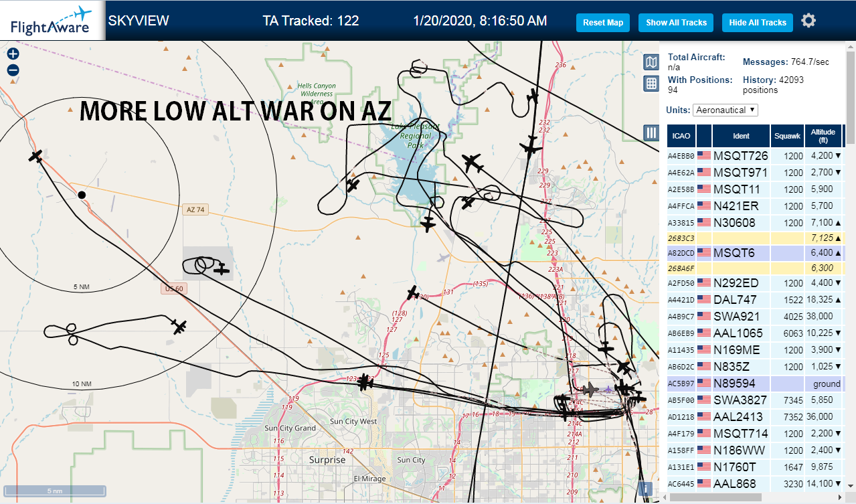This screenshot has width=856, height=504.
Task: Click the Reset Map button
Action: pyautogui.click(x=603, y=22)
